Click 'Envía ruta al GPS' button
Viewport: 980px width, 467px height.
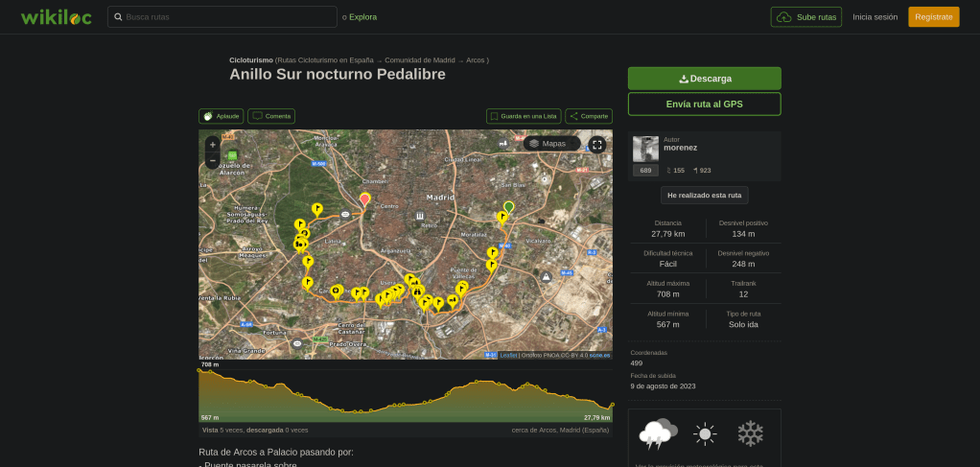[x=705, y=105]
